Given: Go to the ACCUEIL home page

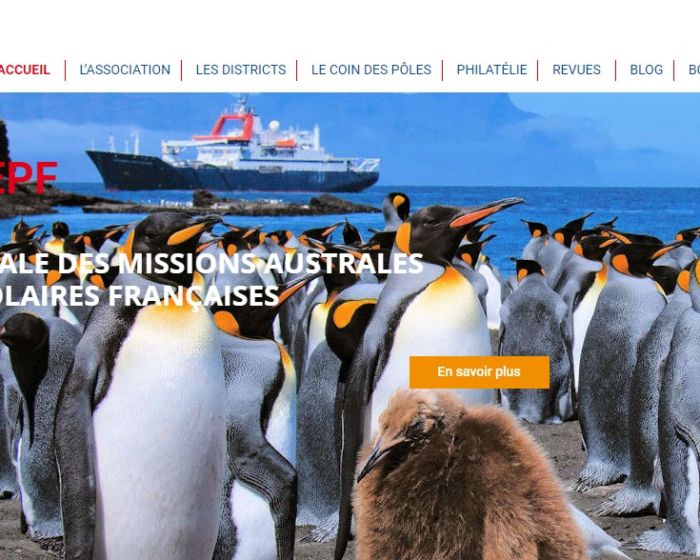Looking at the screenshot, I should pyautogui.click(x=25, y=70).
